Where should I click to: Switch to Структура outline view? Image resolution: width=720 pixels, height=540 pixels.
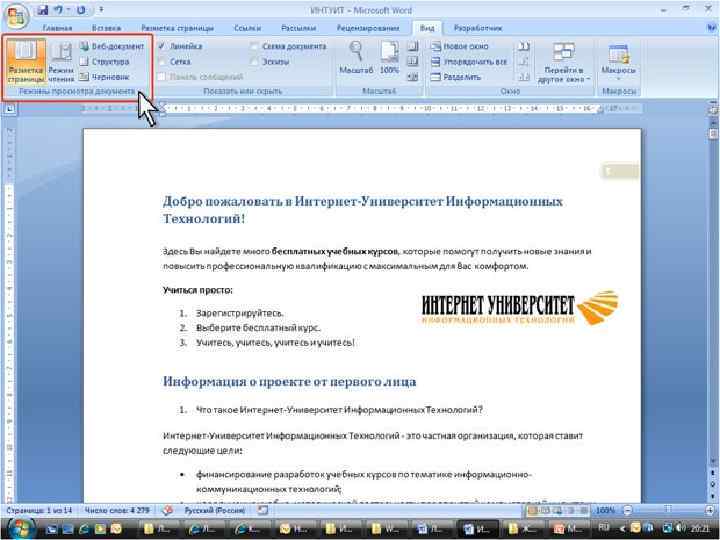pyautogui.click(x=104, y=62)
